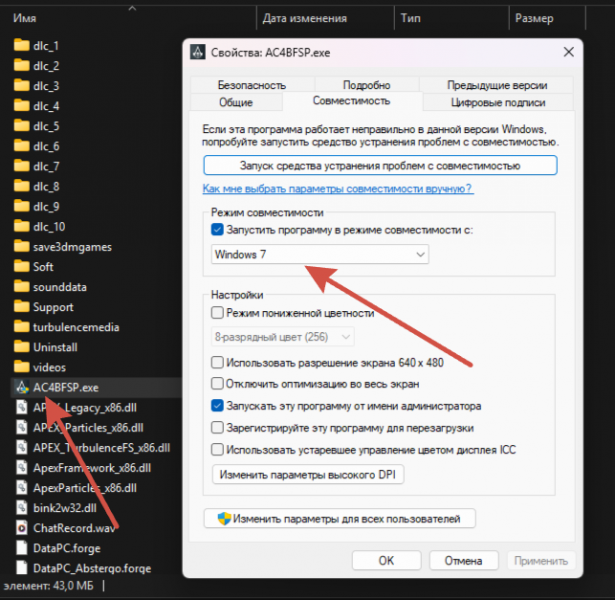Viewport: 615px width, 600px height.
Task: Click the AC4BFSP.exe game icon in file list
Action: tap(22, 387)
